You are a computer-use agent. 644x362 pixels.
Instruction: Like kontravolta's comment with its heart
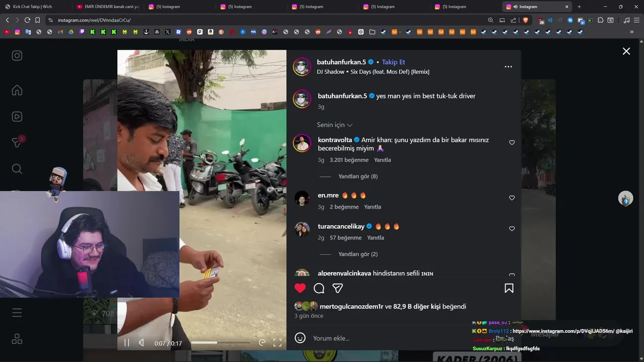[x=512, y=143]
